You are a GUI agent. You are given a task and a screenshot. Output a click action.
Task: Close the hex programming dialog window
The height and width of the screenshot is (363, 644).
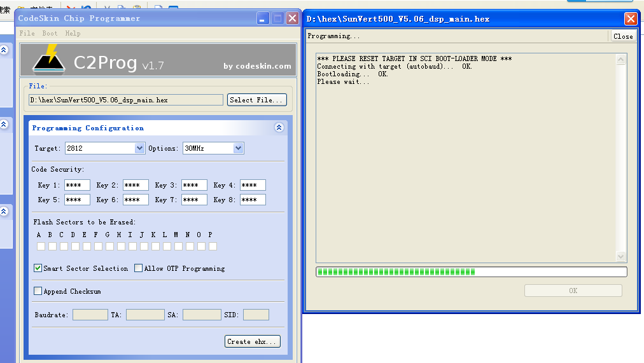tap(631, 19)
